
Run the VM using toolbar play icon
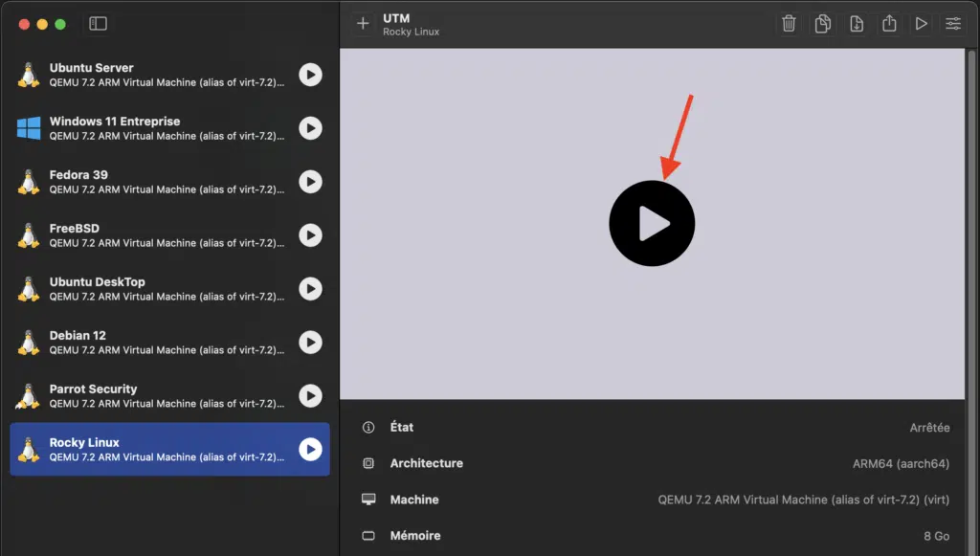coord(921,24)
